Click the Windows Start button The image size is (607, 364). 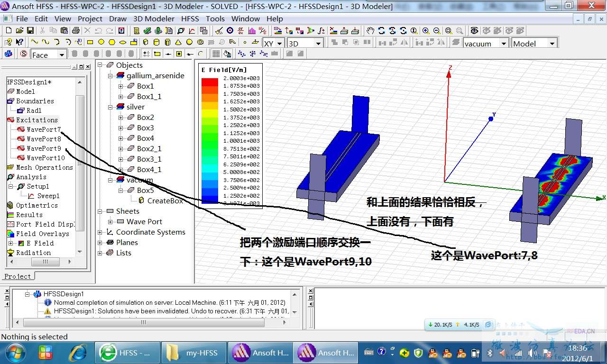pos(16,353)
